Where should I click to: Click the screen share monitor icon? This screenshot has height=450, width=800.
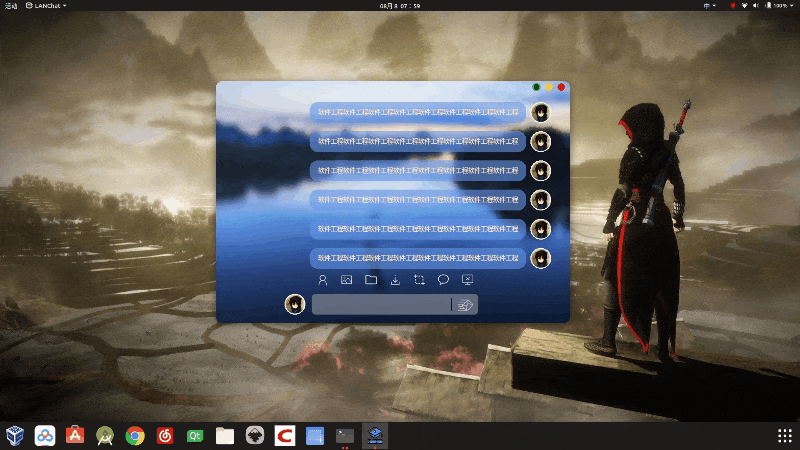pos(467,280)
